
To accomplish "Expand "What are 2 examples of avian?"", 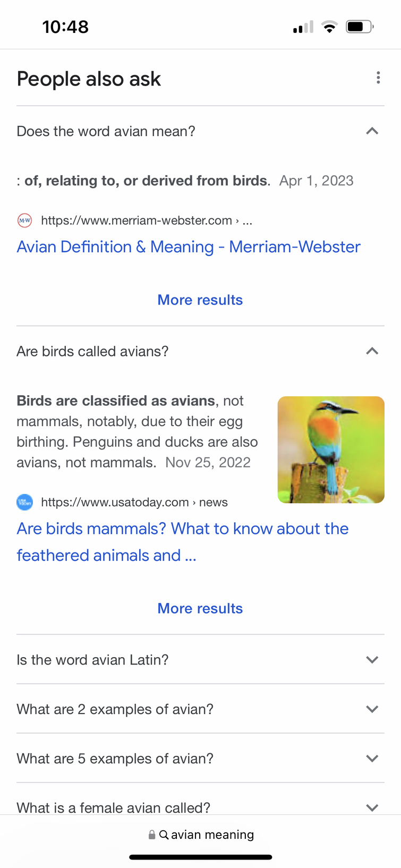I will coord(372,709).
